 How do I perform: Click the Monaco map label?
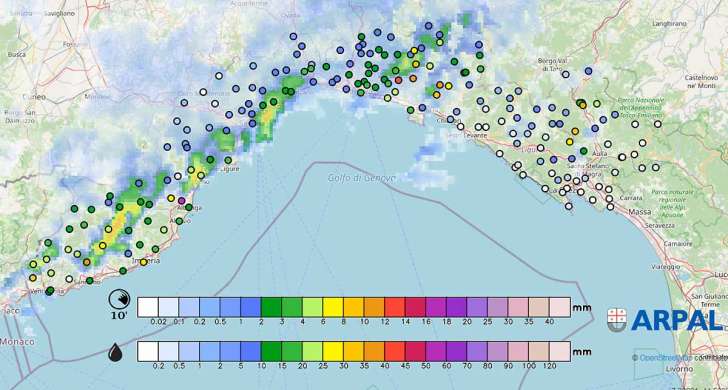tap(17, 342)
